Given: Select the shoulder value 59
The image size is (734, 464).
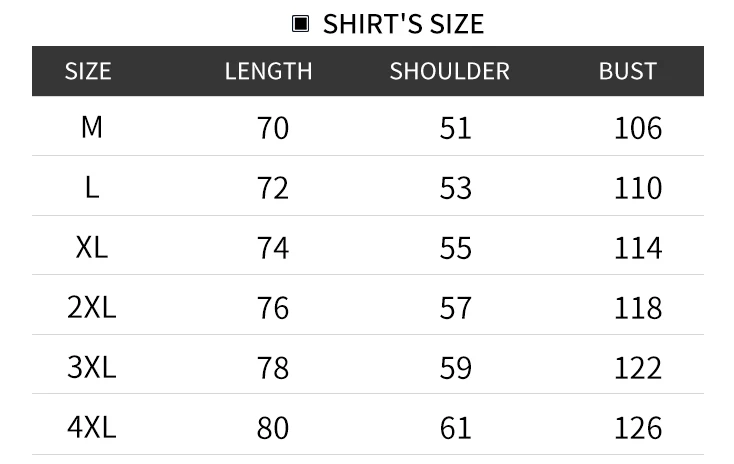Looking at the screenshot, I should pos(455,368).
